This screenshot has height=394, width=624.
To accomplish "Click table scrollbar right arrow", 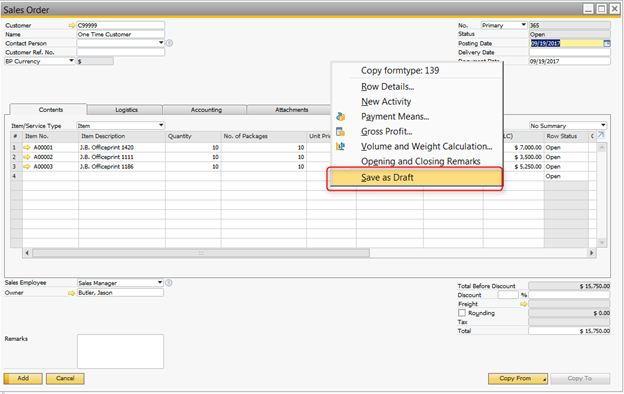I will pyautogui.click(x=591, y=253).
